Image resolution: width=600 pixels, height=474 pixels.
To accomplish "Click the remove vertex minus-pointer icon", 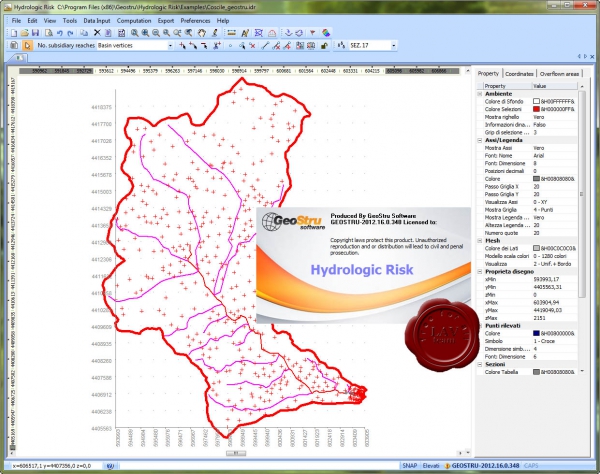I will click(204, 46).
